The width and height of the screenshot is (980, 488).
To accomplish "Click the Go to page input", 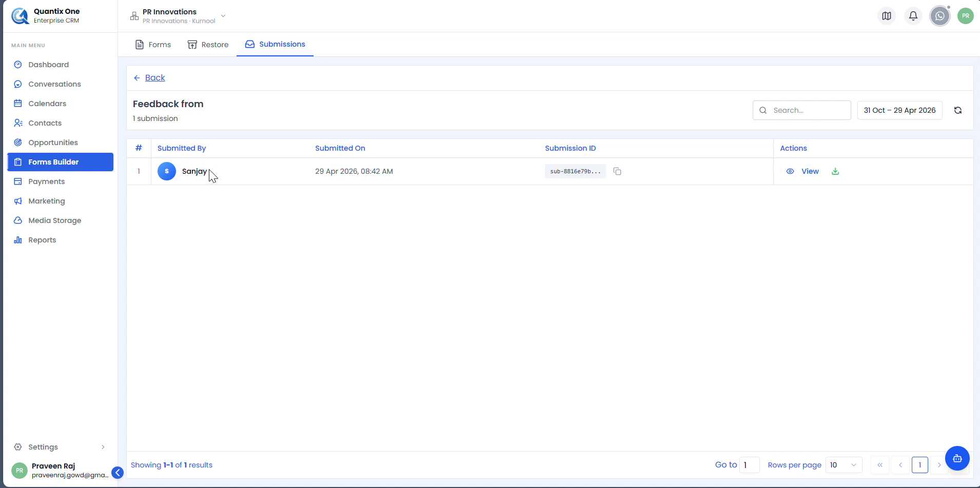I will [x=749, y=465].
